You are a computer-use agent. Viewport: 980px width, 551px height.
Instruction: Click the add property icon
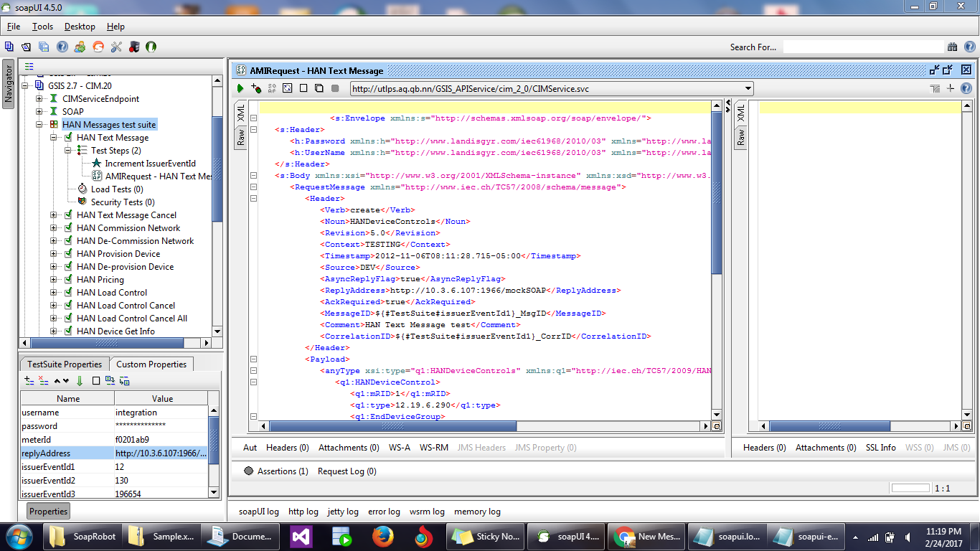(29, 381)
